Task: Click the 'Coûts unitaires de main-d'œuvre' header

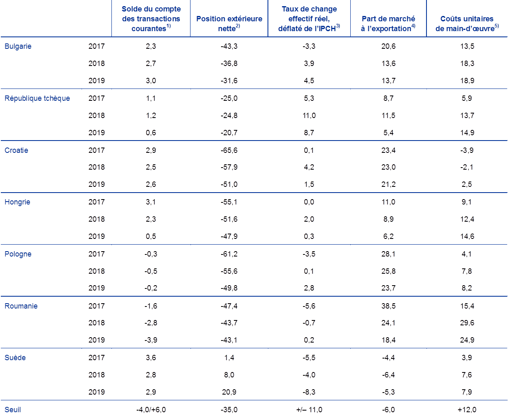Action: [x=467, y=23]
